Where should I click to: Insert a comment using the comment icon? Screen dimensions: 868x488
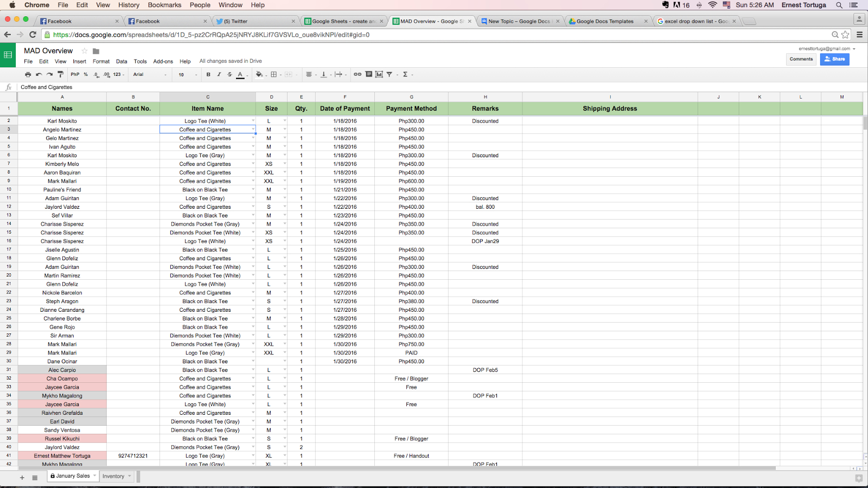[x=368, y=74]
